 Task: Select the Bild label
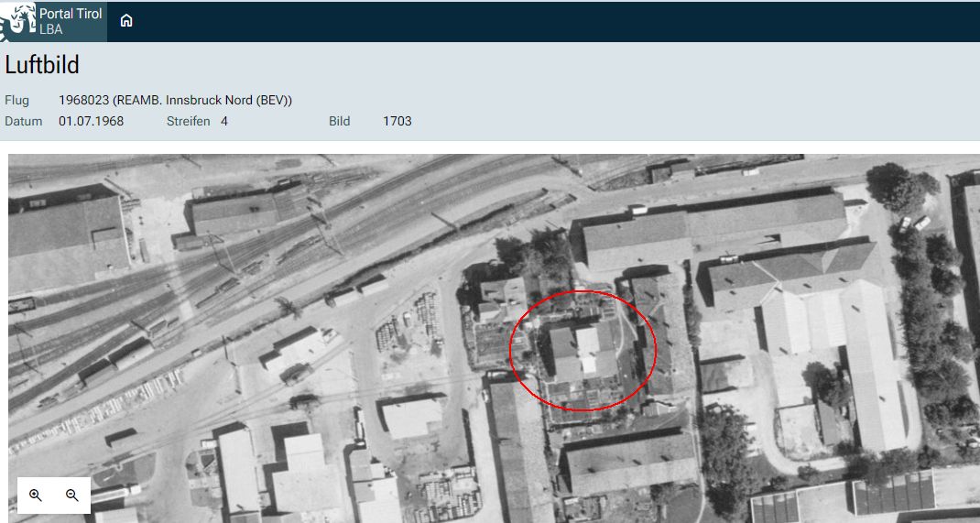340,121
